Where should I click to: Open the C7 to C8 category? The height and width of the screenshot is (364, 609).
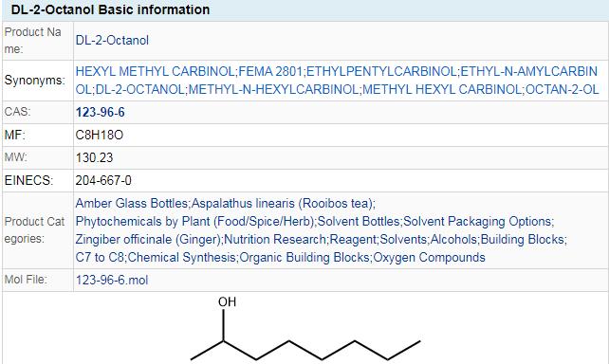point(100,257)
